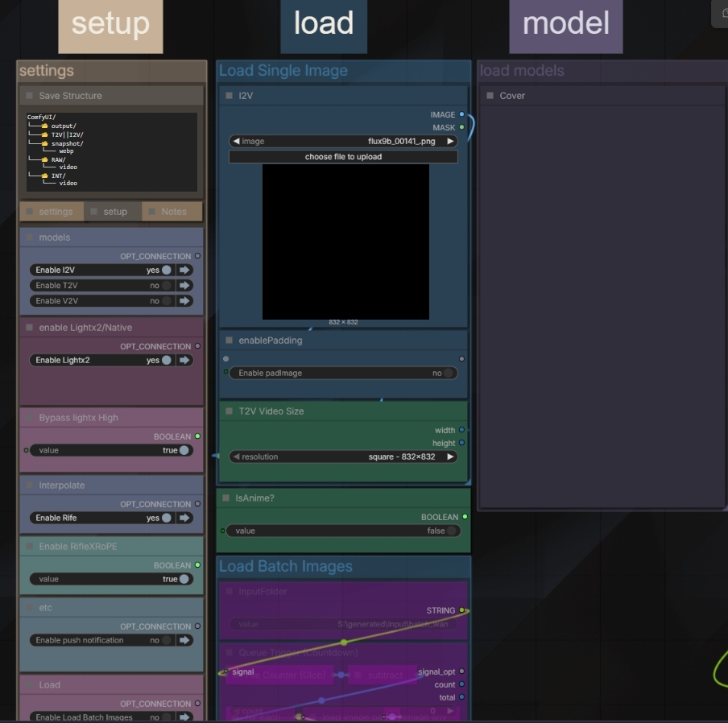Image resolution: width=728 pixels, height=723 pixels.
Task: Click the Load Batch Images group title
Action: click(x=286, y=566)
